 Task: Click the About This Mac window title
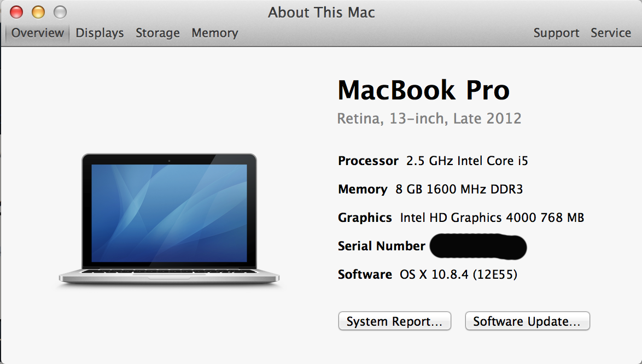coord(322,12)
